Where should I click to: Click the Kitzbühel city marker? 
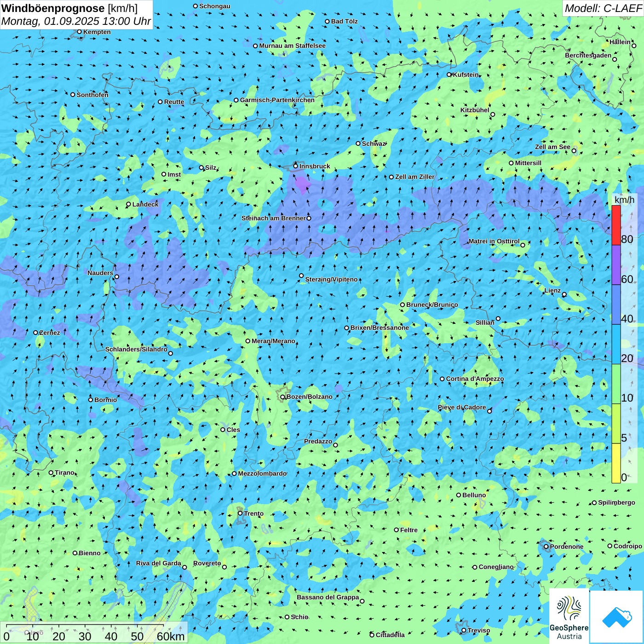click(x=493, y=115)
